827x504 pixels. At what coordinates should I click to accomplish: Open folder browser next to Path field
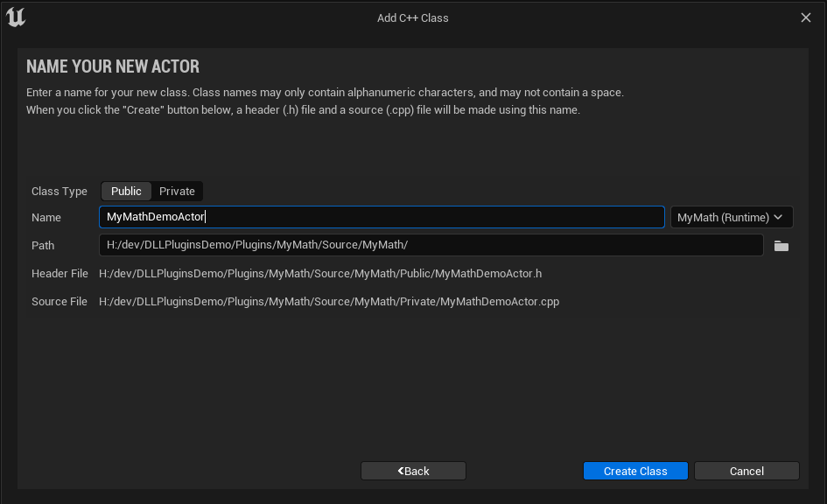(781, 246)
